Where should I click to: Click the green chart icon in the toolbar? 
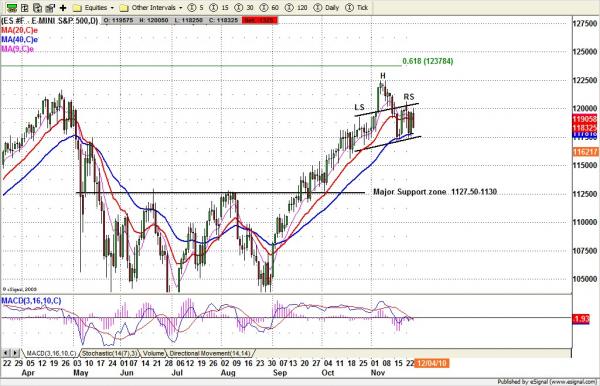(12, 8)
